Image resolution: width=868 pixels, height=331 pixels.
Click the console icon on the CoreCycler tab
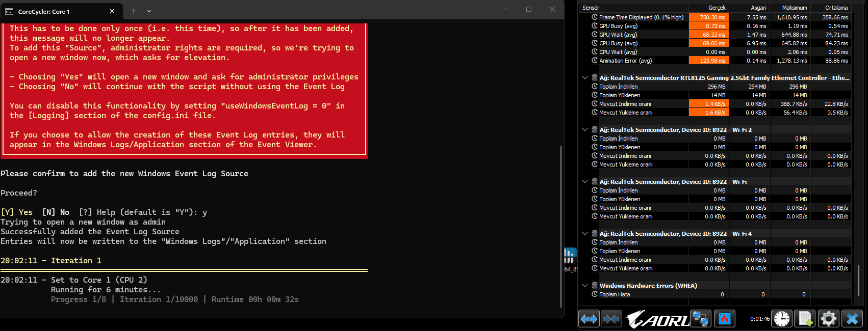pyautogui.click(x=9, y=11)
